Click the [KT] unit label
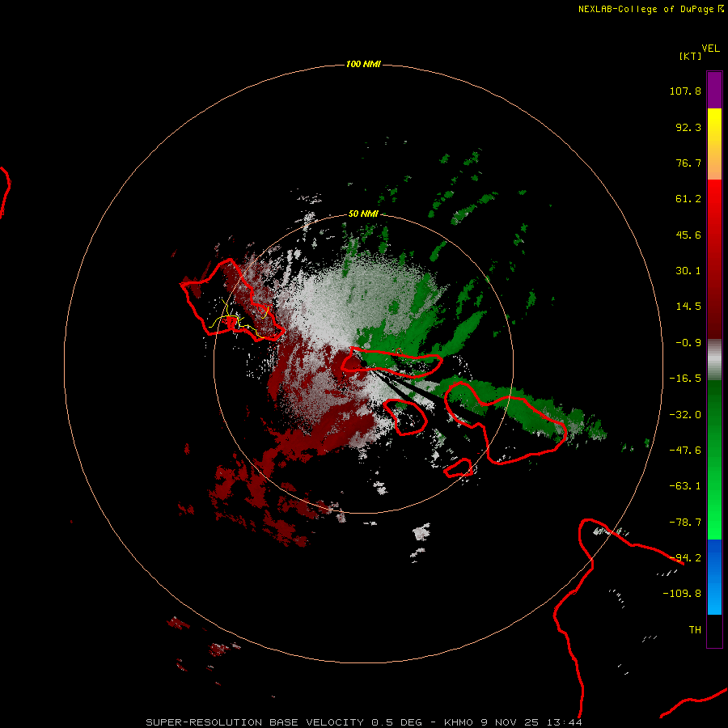 [690, 56]
